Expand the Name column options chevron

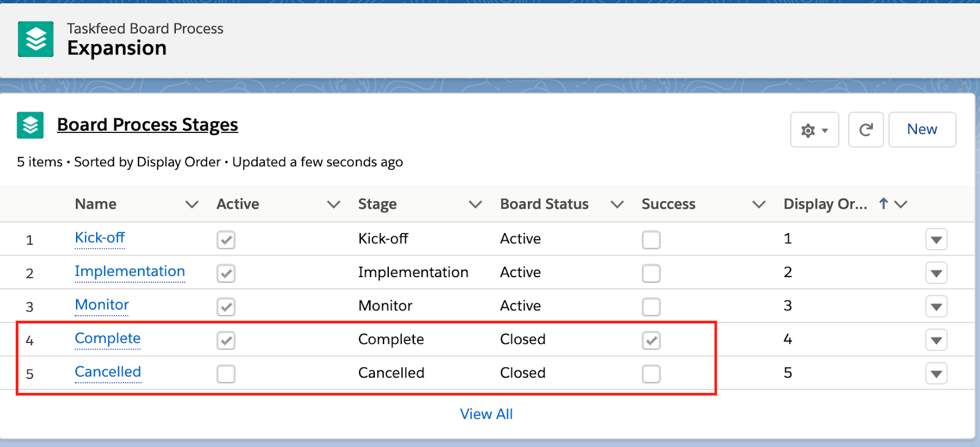[192, 204]
